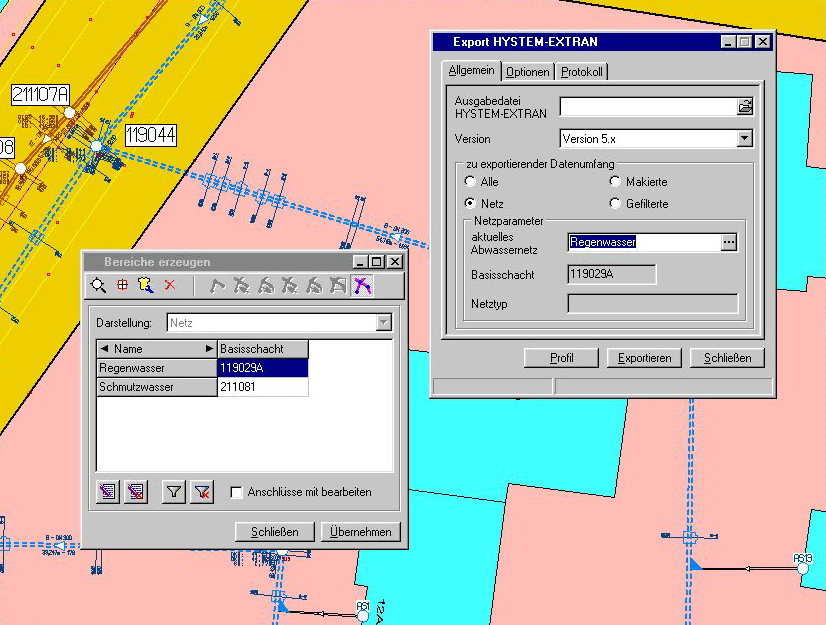Screen dimensions: 826x625
Task: Choose the 'Makierte' radio option
Action: (615, 182)
